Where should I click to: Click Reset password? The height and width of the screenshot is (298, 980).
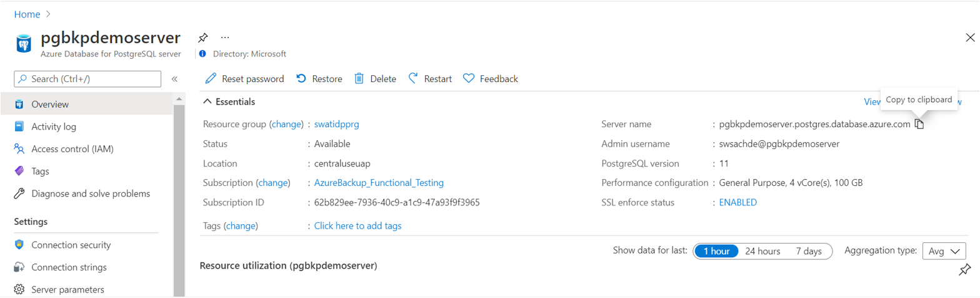point(245,79)
